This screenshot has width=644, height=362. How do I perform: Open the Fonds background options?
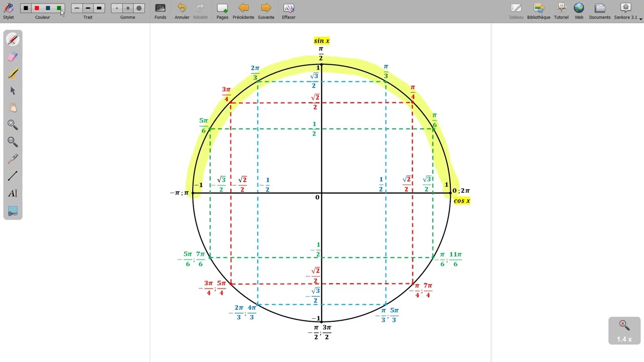click(x=160, y=11)
